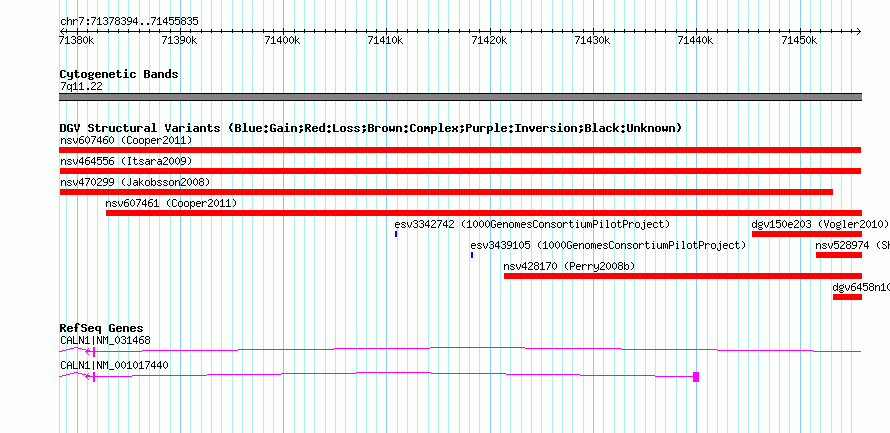The width and height of the screenshot is (890, 433).
Task: Click the nsv428170 (Perry2008b) label
Action: [569, 266]
